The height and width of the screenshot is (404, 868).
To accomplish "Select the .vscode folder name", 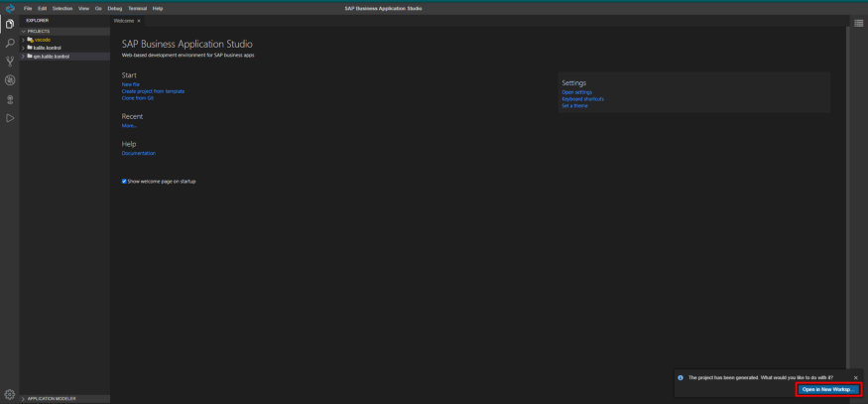I will tap(42, 40).
